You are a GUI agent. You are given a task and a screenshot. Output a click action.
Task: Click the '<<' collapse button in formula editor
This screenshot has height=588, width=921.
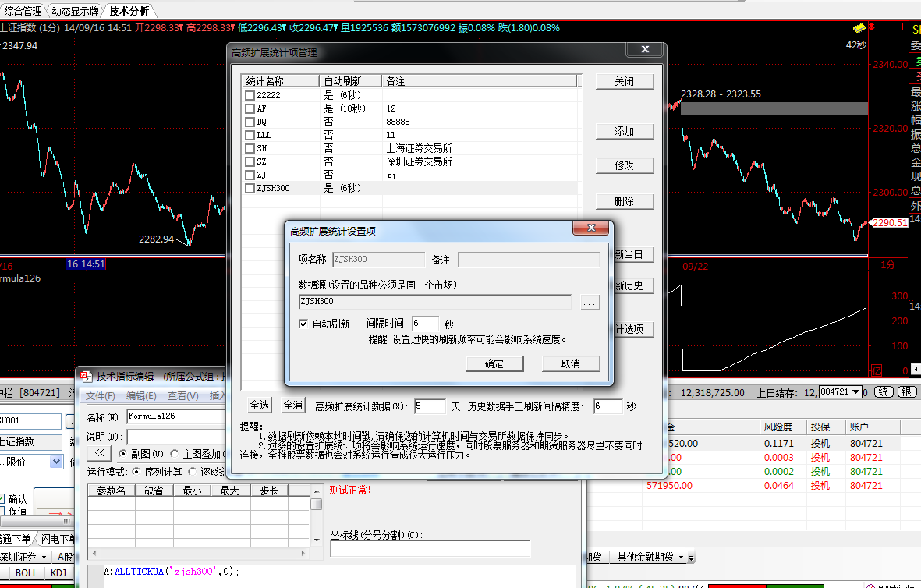(99, 452)
